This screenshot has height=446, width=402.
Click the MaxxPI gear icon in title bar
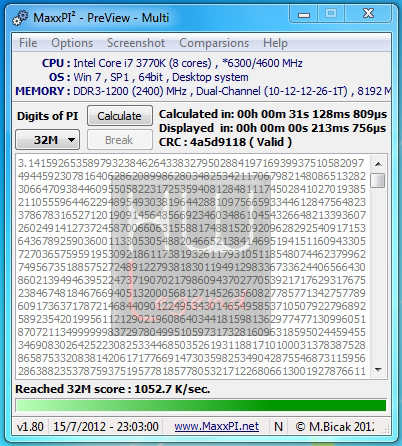click(x=20, y=18)
